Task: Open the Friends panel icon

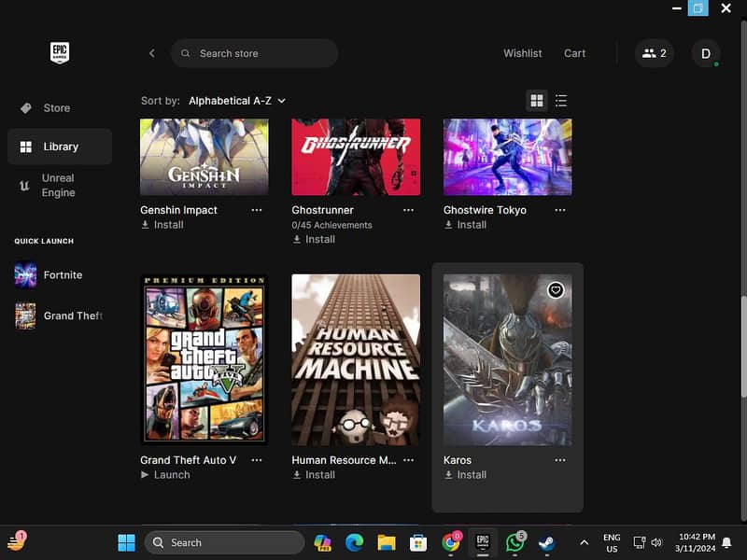Action: (654, 53)
